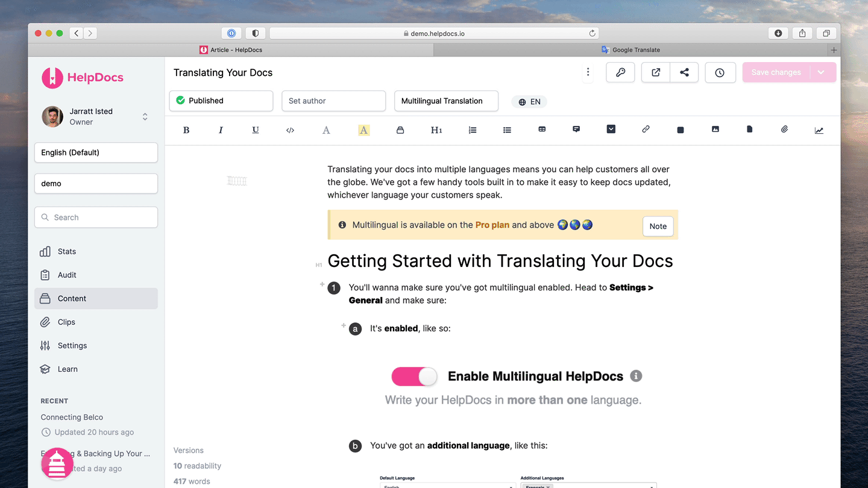Image resolution: width=868 pixels, height=488 pixels.
Task: Open Settings in sidebar
Action: coord(96,345)
